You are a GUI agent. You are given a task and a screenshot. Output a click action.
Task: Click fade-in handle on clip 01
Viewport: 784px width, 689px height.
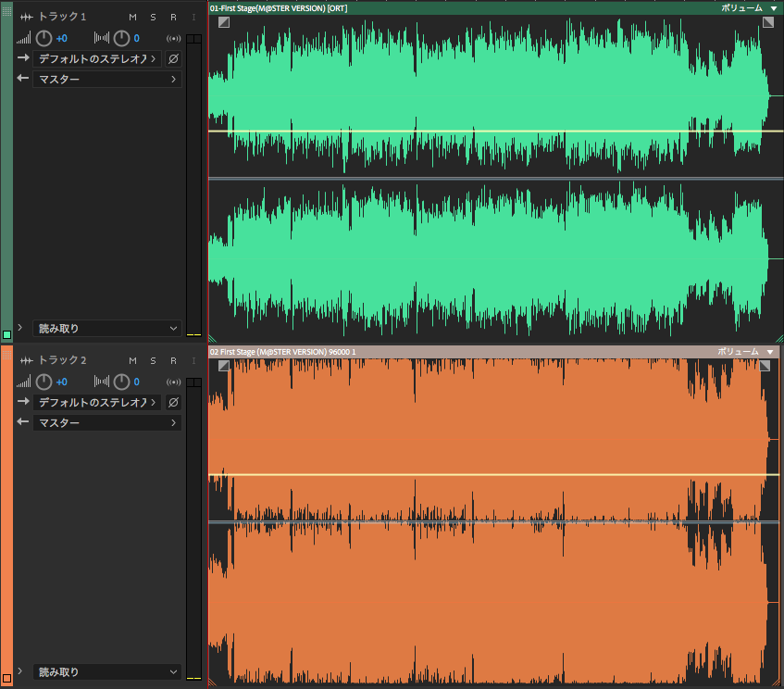224,22
